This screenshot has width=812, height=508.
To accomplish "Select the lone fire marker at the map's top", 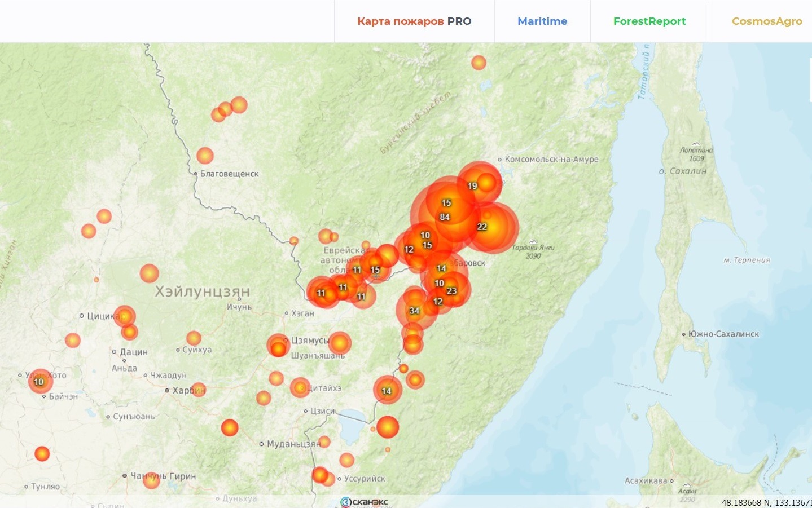I will click(479, 63).
